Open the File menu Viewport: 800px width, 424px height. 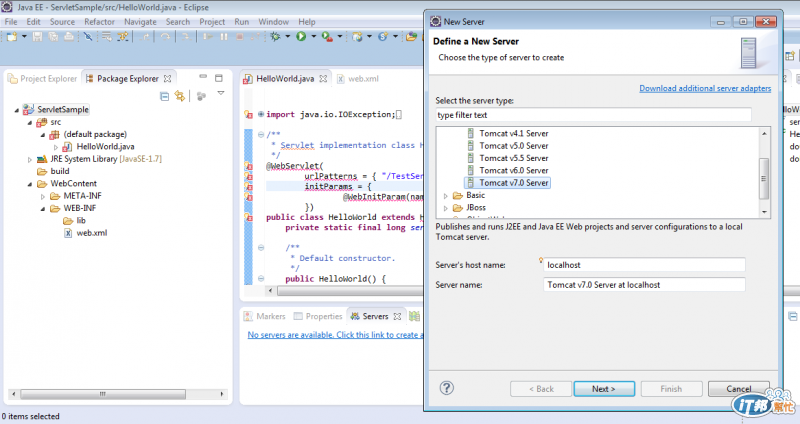point(11,22)
